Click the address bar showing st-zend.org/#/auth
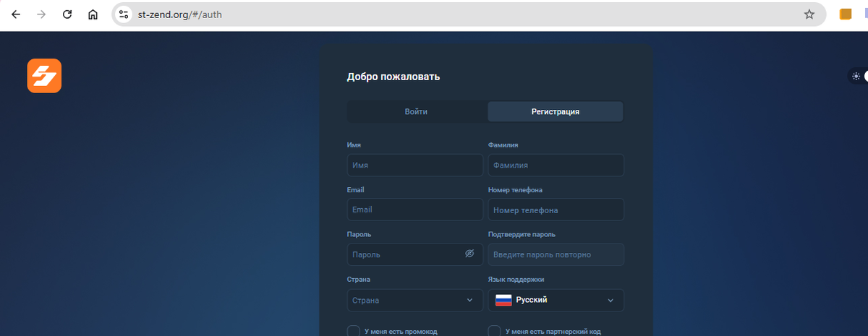The width and height of the screenshot is (868, 336). click(x=469, y=14)
